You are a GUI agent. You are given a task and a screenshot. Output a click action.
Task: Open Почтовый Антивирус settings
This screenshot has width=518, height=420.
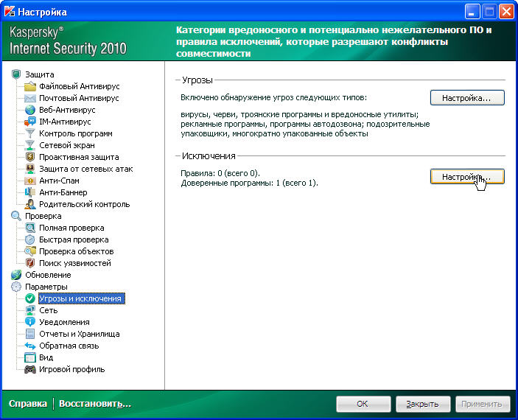[79, 98]
